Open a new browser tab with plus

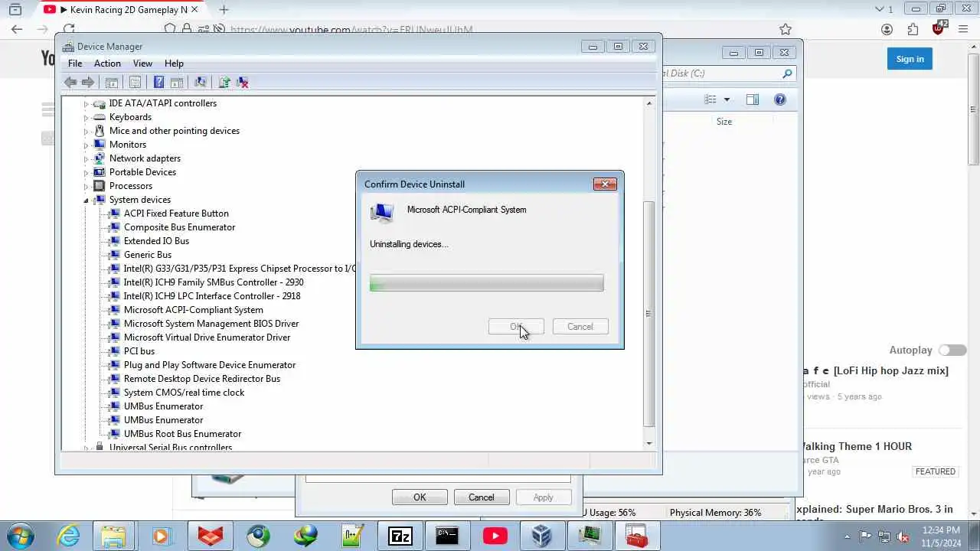coord(224,10)
